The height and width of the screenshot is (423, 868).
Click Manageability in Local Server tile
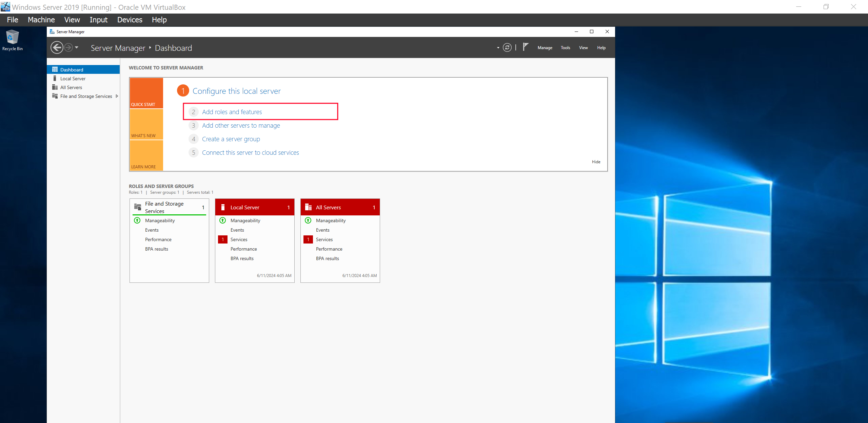pyautogui.click(x=245, y=220)
